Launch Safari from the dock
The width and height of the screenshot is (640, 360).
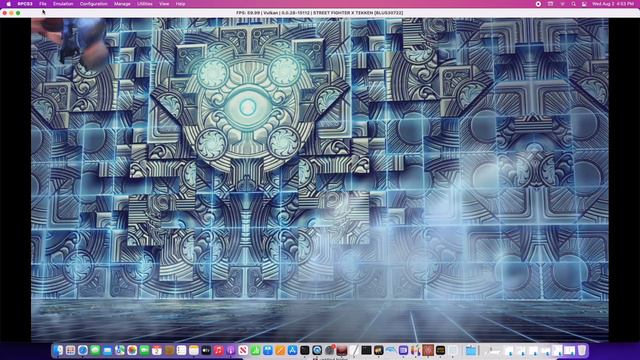(83, 350)
